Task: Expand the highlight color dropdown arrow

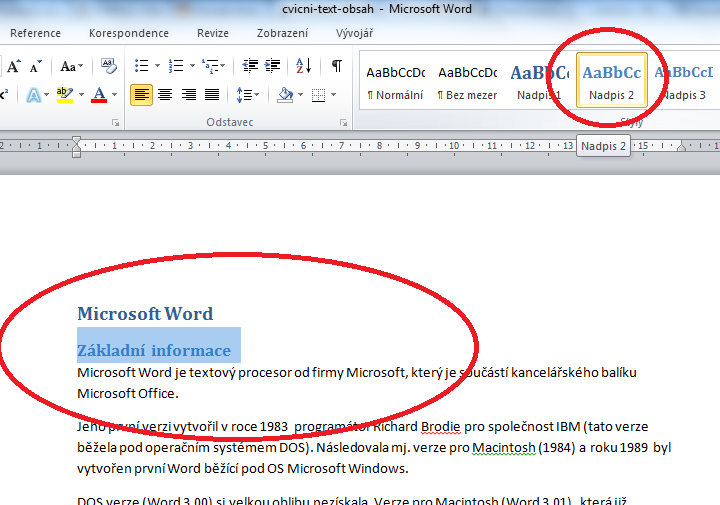Action: (x=81, y=95)
